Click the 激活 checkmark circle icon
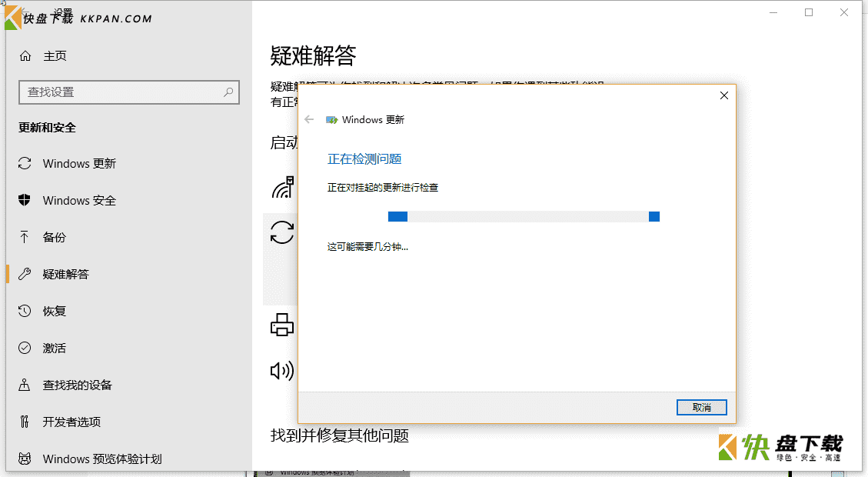 25,348
